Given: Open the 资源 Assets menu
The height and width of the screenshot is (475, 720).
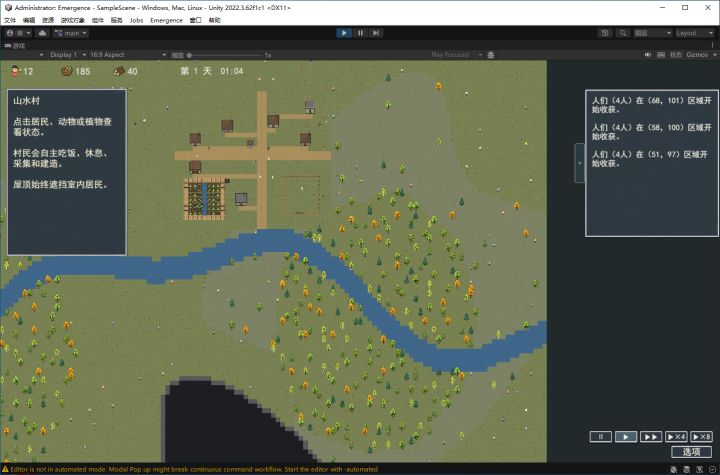Looking at the screenshot, I should 48,20.
